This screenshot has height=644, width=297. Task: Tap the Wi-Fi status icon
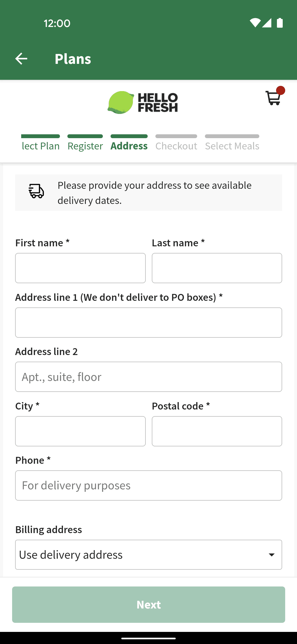(x=255, y=23)
